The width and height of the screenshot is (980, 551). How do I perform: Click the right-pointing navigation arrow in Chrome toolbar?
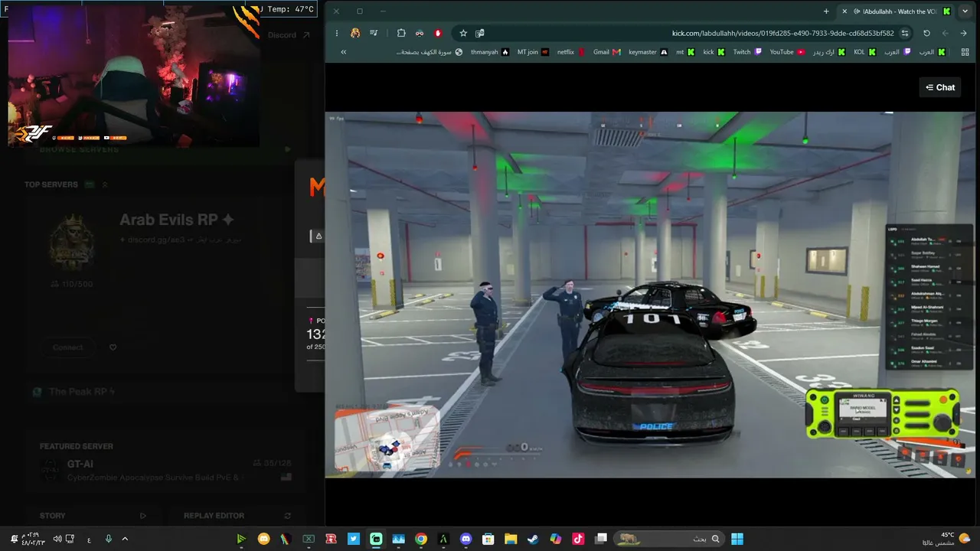point(963,33)
